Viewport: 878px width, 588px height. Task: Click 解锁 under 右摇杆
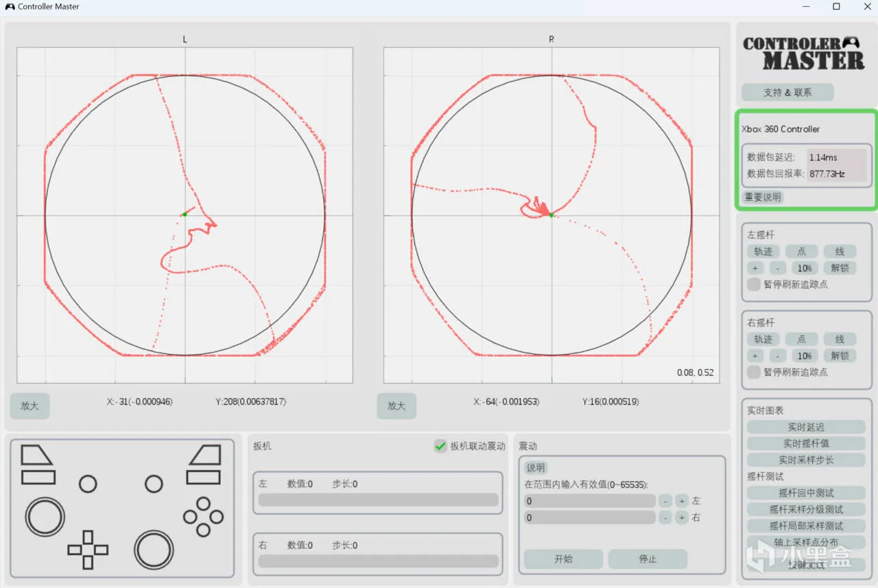click(x=840, y=356)
